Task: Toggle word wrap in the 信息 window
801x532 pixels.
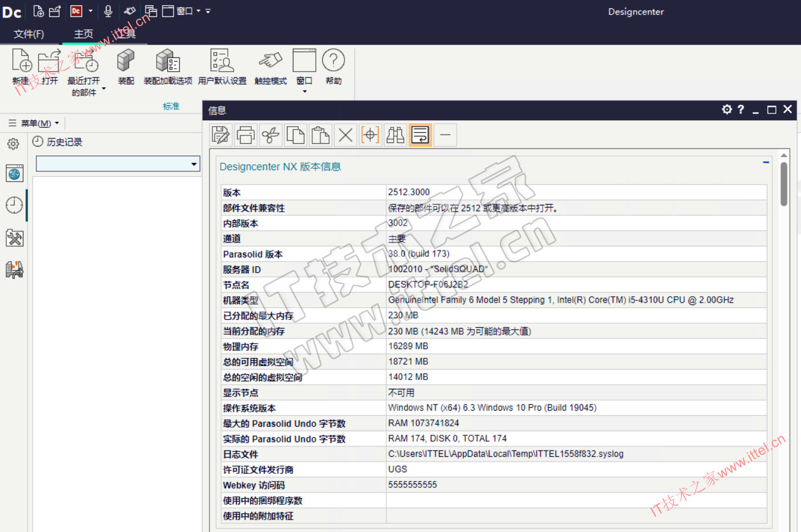Action: click(420, 135)
